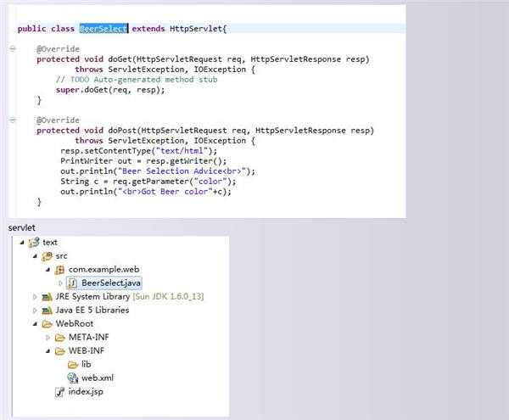This screenshot has width=509, height=420.
Task: Click the TODO Auto-generated method stub comment
Action: click(137, 80)
